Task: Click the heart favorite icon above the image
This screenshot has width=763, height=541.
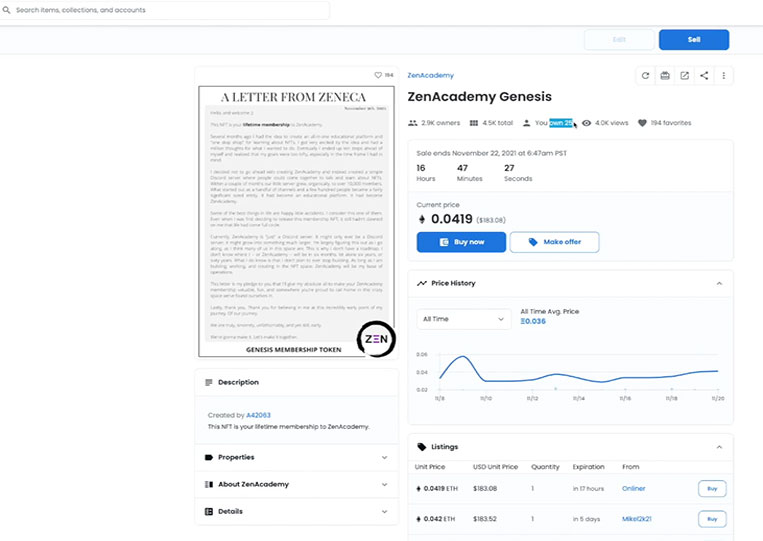Action: (x=378, y=75)
